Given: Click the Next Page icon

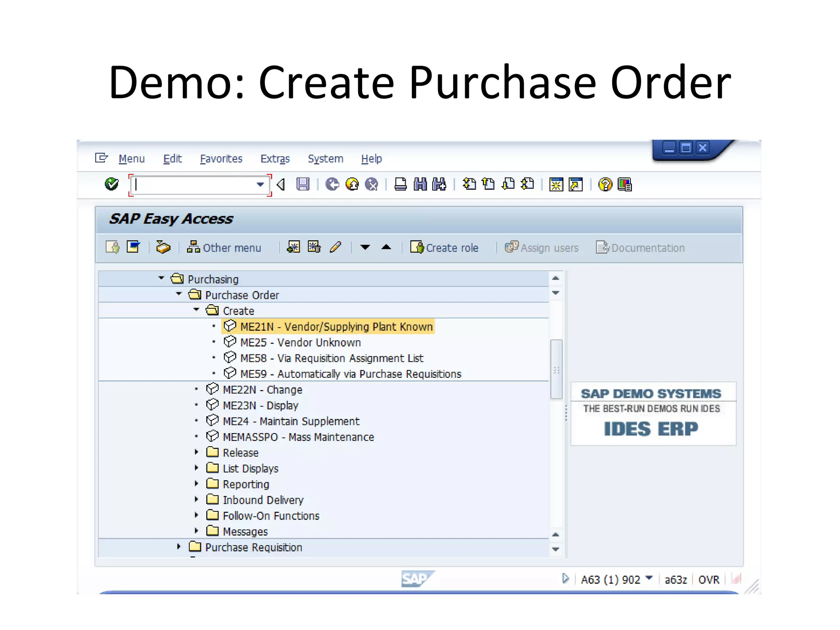Looking at the screenshot, I should (509, 184).
